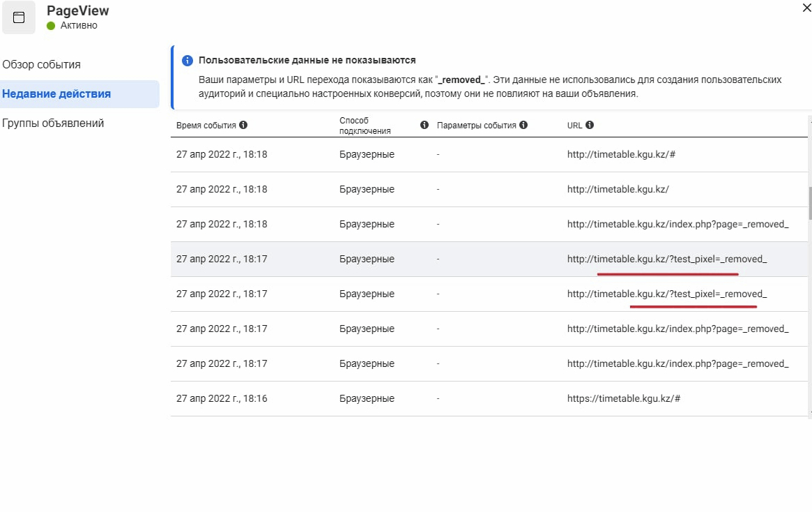Close the PageView details panel
The height and width of the screenshot is (512, 812).
pos(807,6)
